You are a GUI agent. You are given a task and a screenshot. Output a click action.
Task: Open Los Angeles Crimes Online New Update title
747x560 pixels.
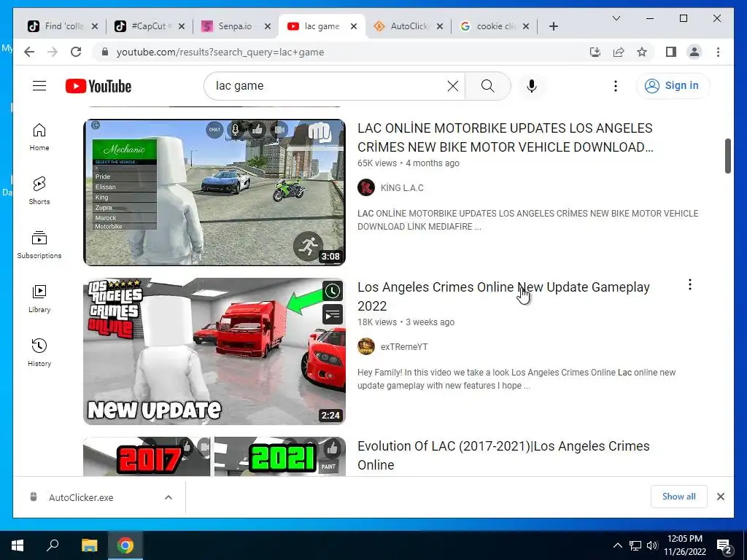[503, 297]
